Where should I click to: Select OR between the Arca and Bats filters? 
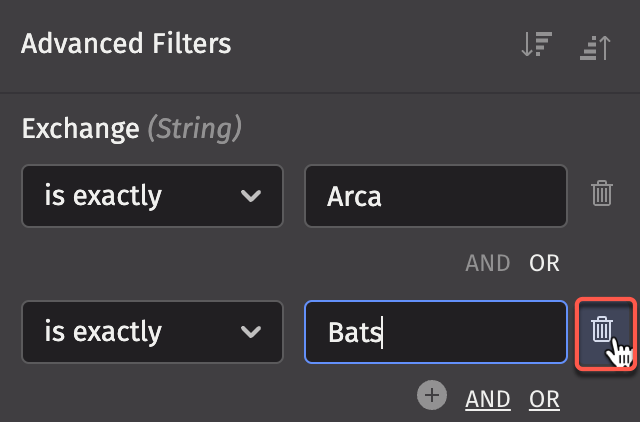click(545, 263)
